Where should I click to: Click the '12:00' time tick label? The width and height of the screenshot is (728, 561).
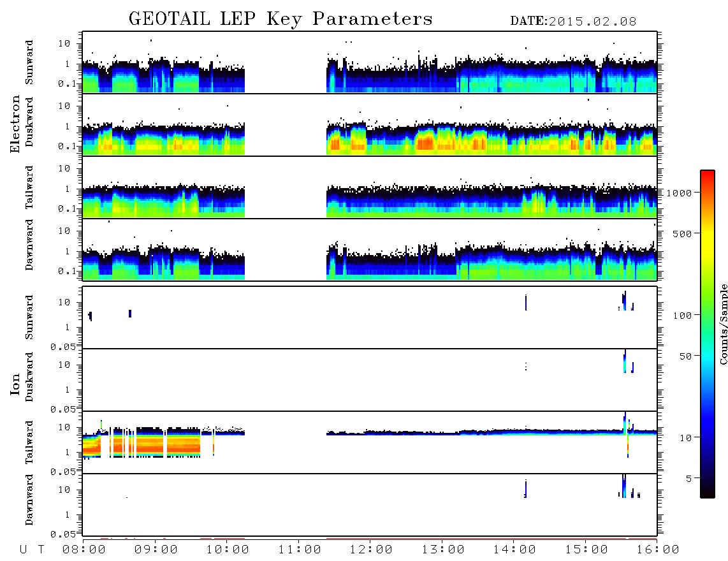(371, 550)
